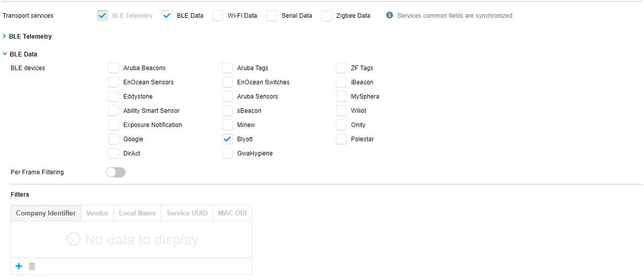Viewport: 644px width, 280px height.
Task: Open the Company Identifier filter tab
Action: pos(46,213)
